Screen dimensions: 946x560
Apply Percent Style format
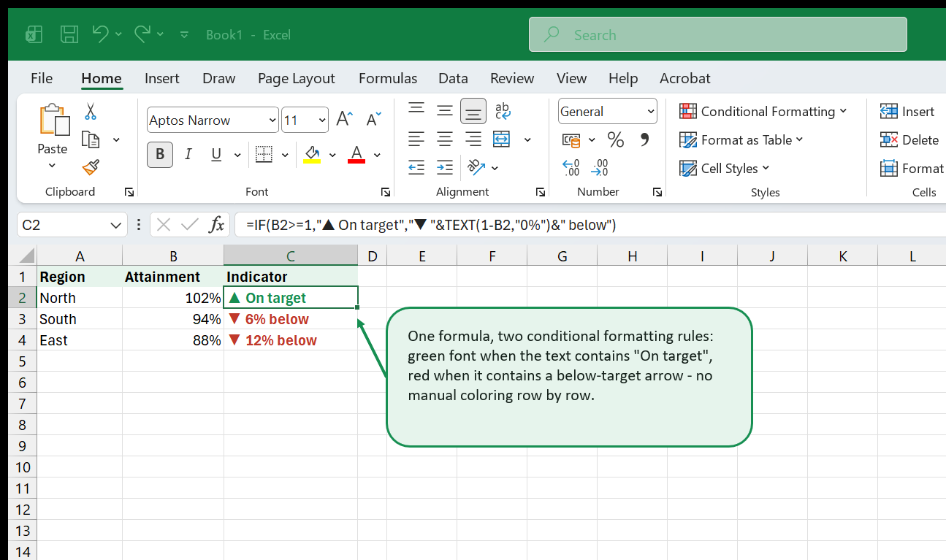[x=616, y=139]
